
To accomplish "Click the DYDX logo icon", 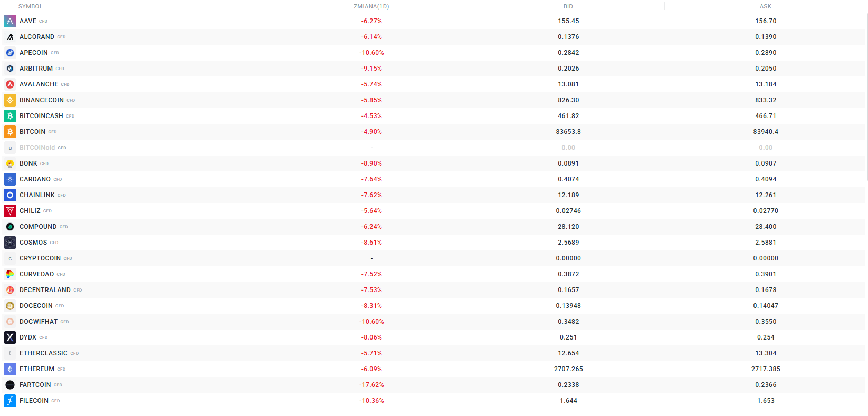I will 10,337.
